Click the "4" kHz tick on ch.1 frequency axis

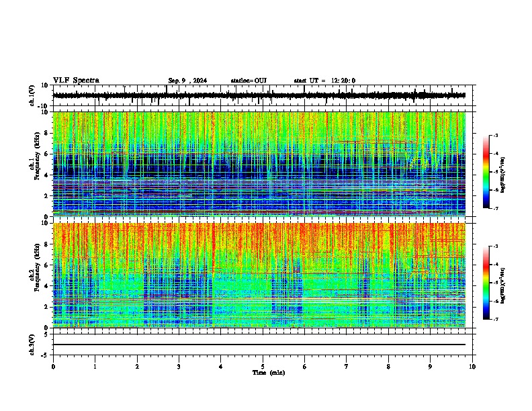[47, 175]
